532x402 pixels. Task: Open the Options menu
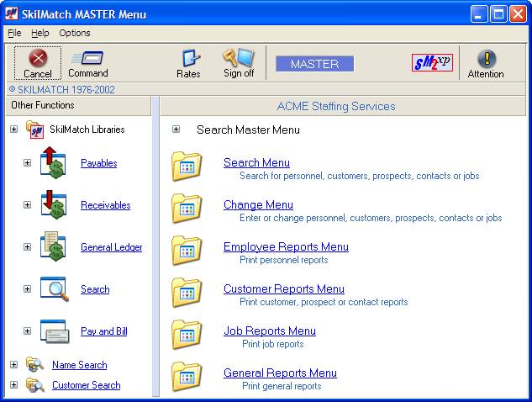[75, 33]
